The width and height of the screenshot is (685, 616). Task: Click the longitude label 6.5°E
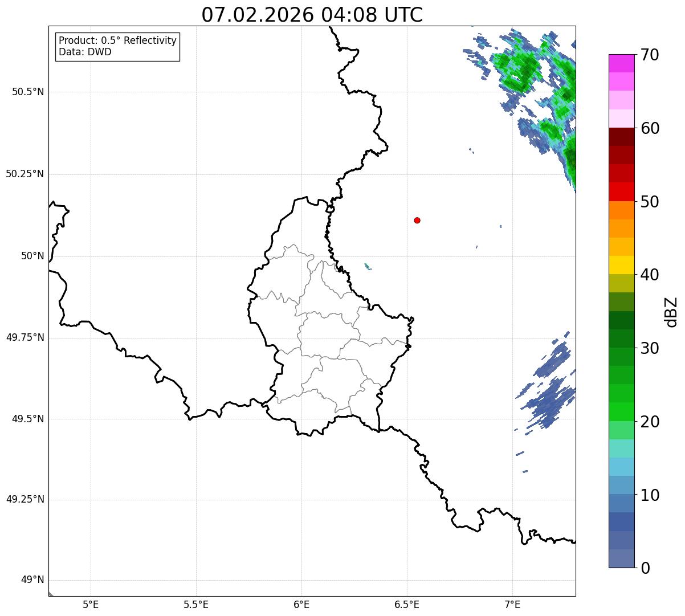pos(407,605)
